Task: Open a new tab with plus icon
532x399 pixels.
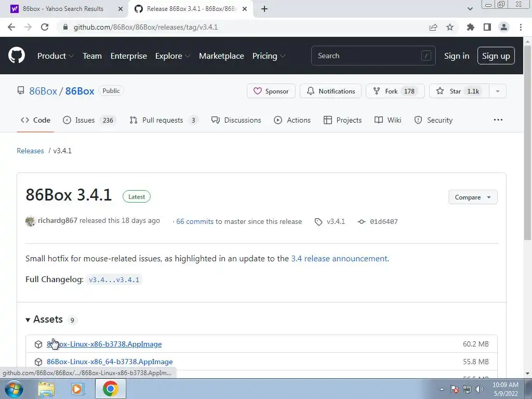Action: click(x=264, y=9)
